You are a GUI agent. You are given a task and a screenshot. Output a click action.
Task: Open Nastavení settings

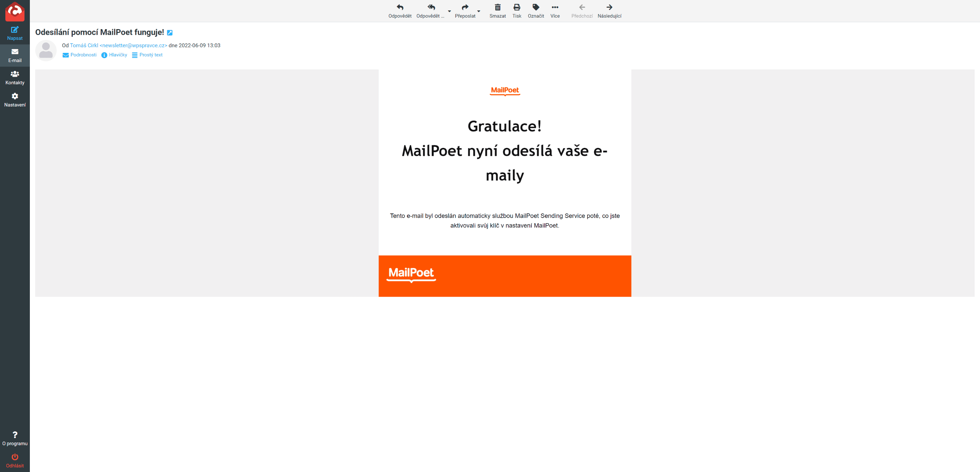tap(15, 100)
